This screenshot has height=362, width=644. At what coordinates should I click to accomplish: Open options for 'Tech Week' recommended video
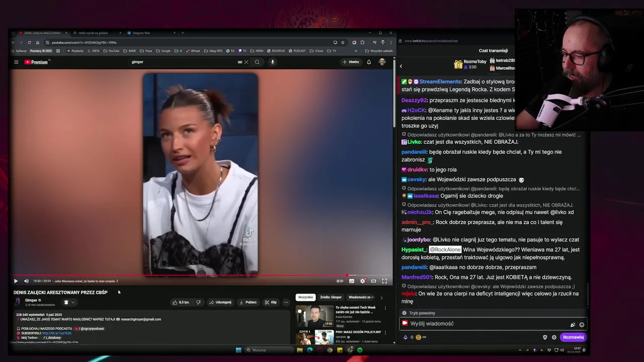coord(385,308)
